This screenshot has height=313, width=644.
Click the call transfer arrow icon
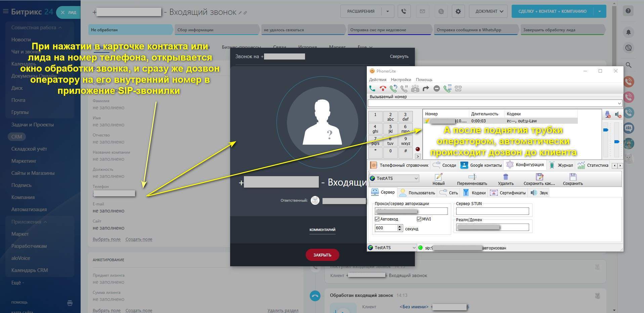(426, 88)
